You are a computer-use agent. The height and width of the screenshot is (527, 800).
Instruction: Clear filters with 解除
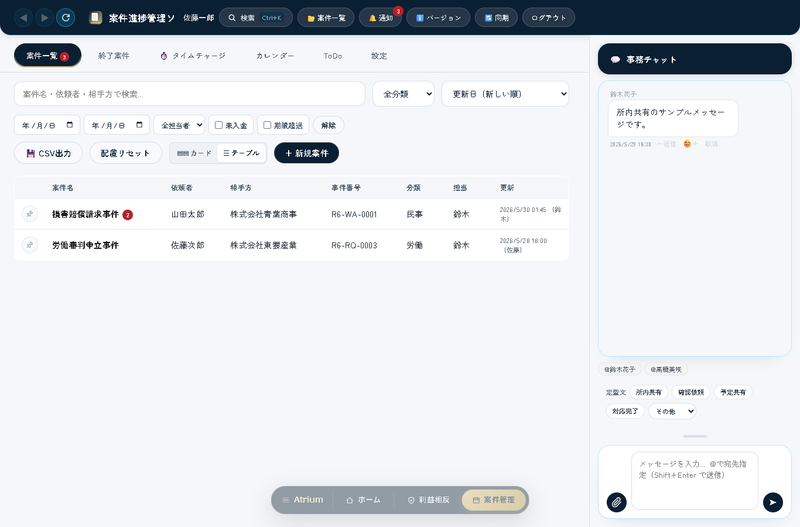(x=328, y=125)
